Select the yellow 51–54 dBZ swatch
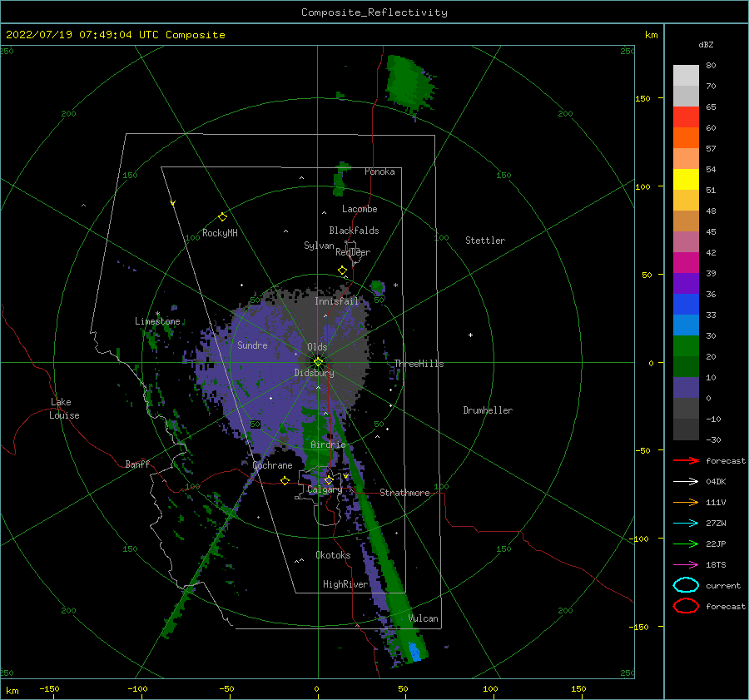The image size is (749, 700). (x=686, y=180)
